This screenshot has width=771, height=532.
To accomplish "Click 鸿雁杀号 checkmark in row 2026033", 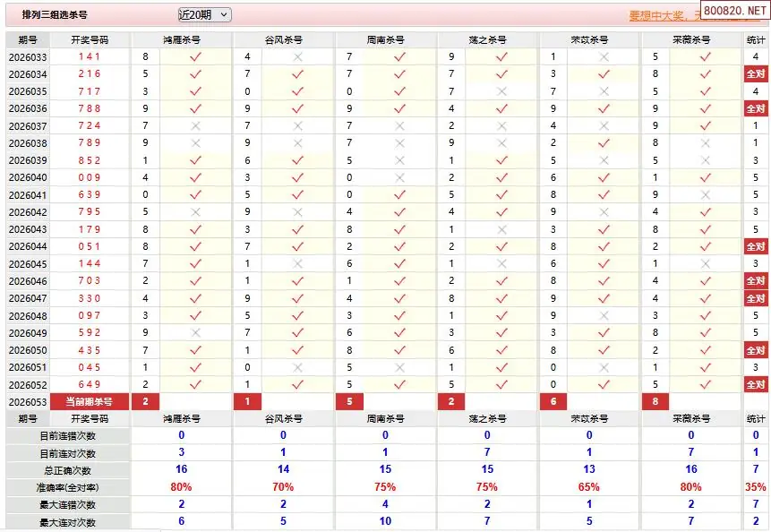I will pyautogui.click(x=195, y=57).
